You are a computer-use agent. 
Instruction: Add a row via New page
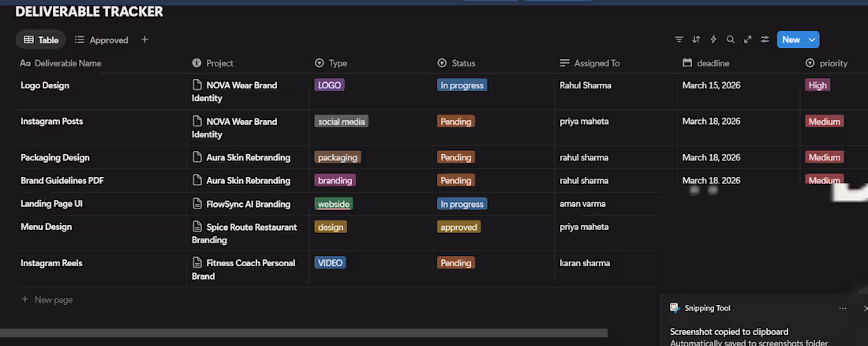point(47,300)
